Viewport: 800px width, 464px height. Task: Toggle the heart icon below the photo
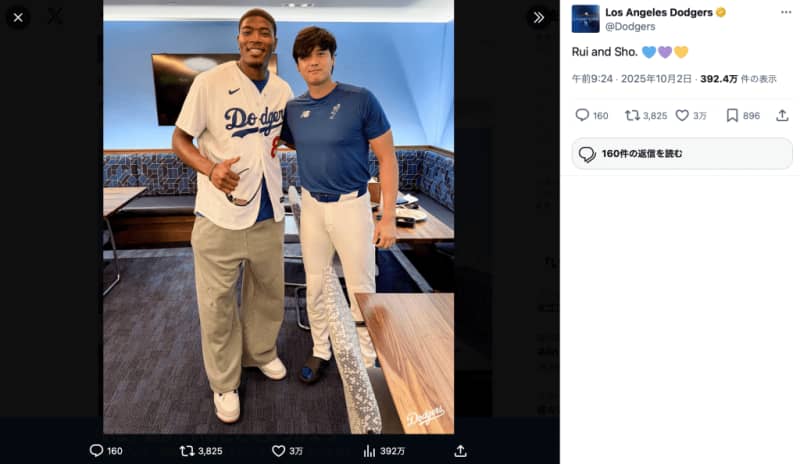(279, 451)
